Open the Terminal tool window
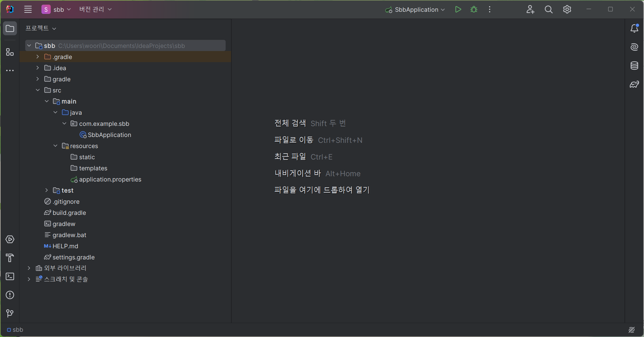Image resolution: width=644 pixels, height=337 pixels. [10, 276]
